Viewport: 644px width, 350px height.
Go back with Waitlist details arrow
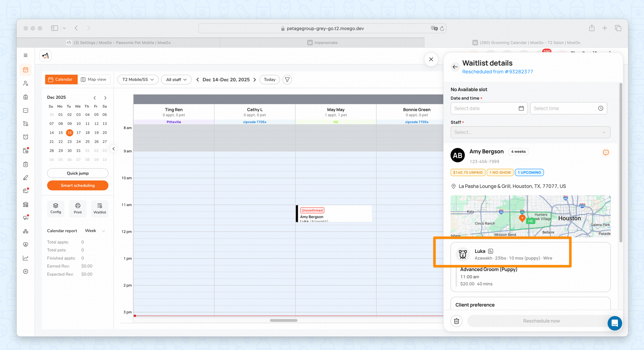(x=455, y=67)
